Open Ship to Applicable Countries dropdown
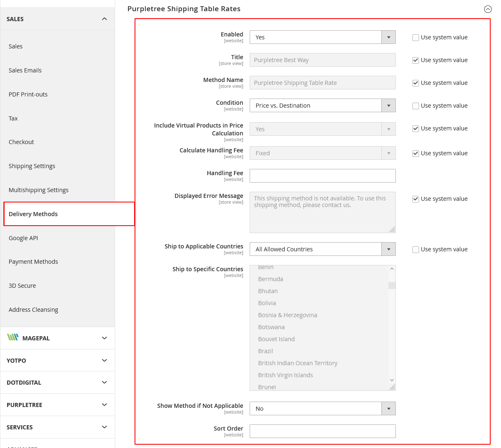501x448 pixels. tap(323, 249)
